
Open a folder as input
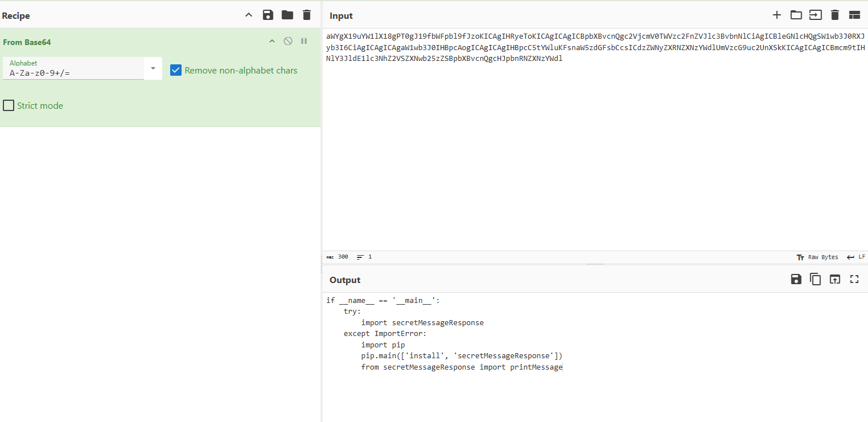coord(796,15)
